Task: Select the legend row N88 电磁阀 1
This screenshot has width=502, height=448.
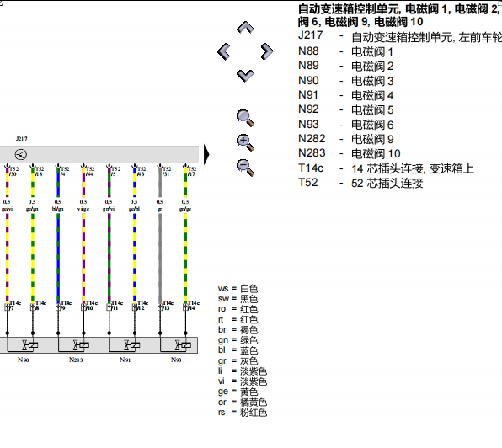Action: tap(345, 51)
